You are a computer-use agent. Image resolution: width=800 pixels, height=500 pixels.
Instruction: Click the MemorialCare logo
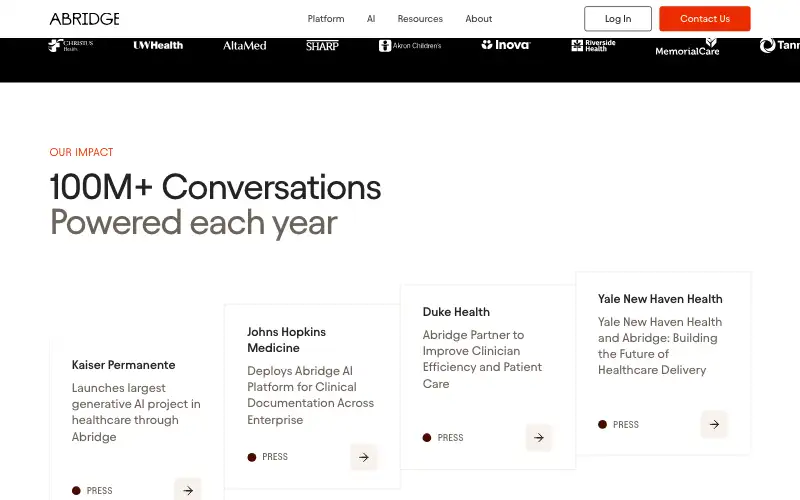click(x=687, y=47)
